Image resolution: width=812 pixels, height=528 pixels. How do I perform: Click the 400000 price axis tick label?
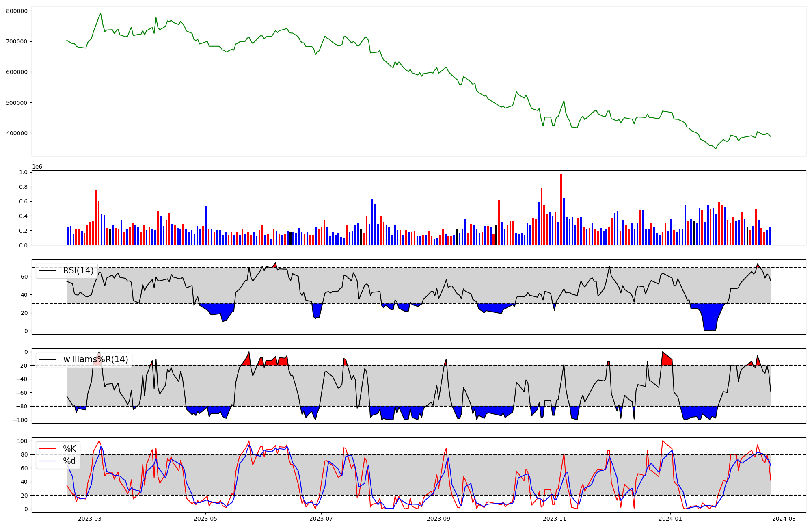click(17, 133)
